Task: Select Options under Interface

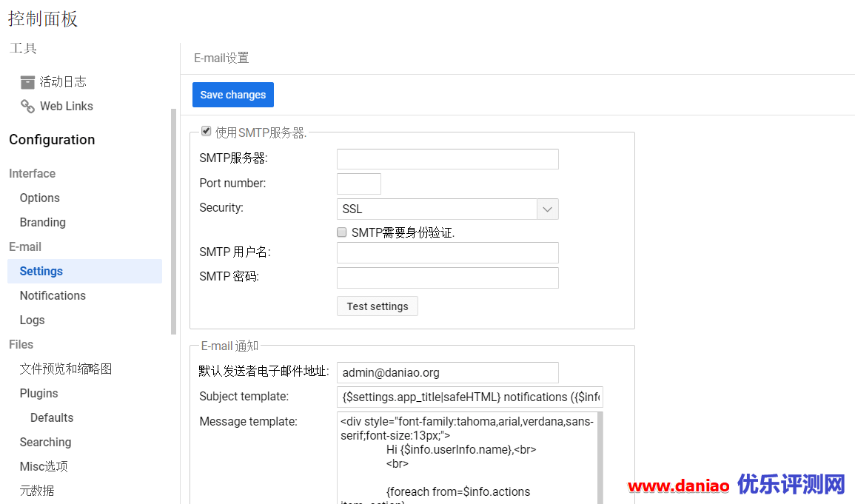Action: point(39,198)
